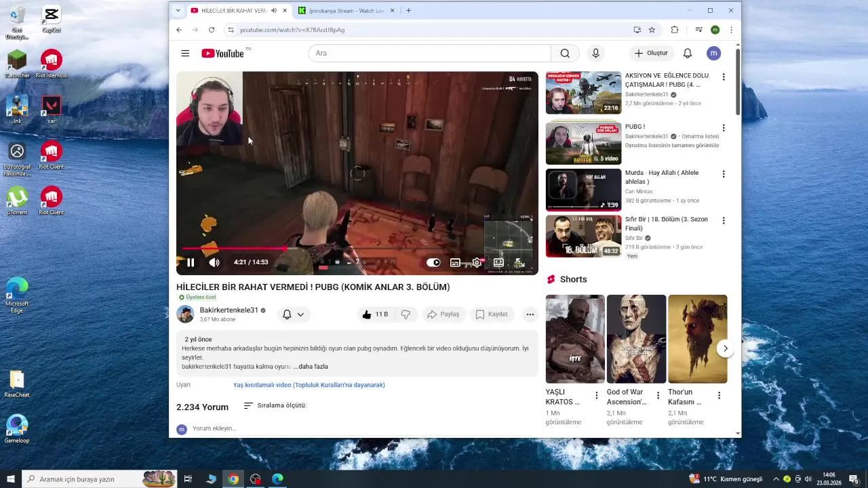Like the video with thumbs up
The height and width of the screenshot is (488, 868).
click(375, 314)
